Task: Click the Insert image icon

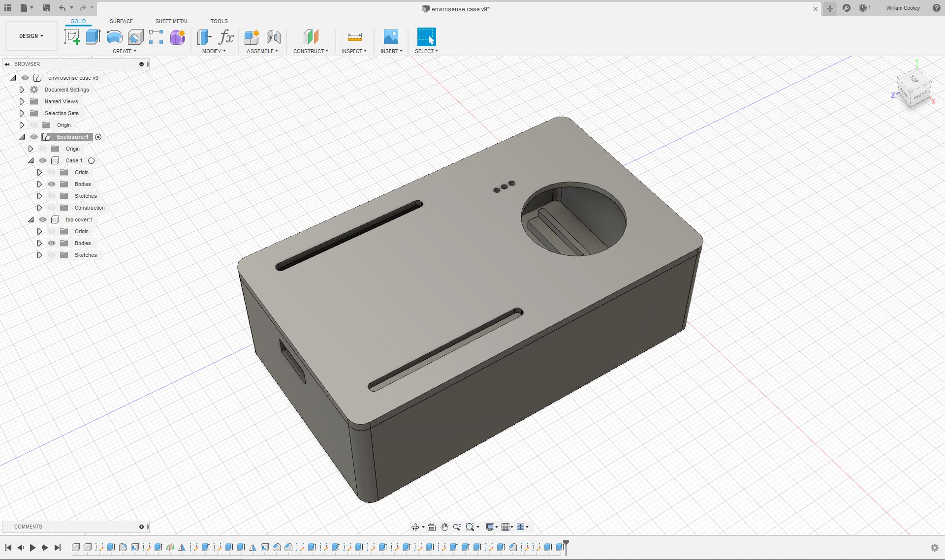Action: click(x=391, y=37)
